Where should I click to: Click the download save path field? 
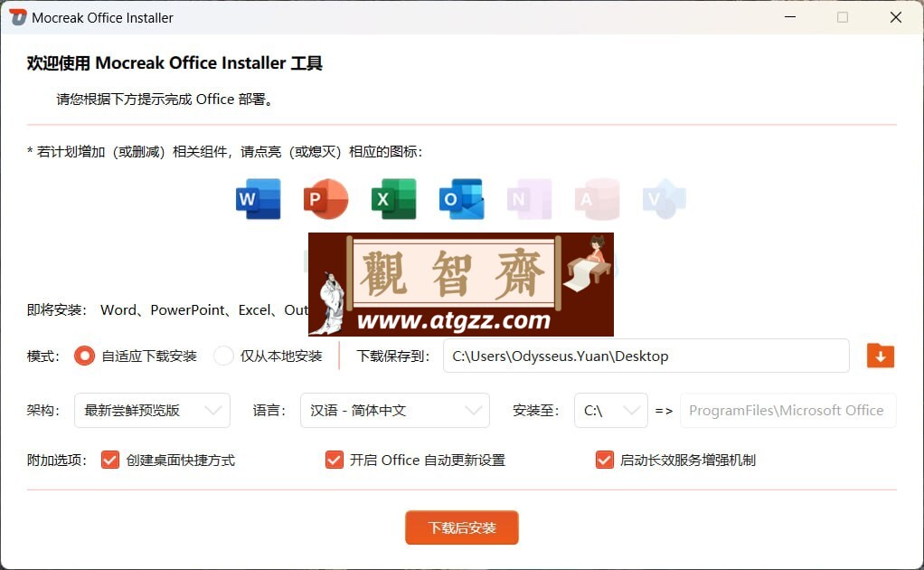(646, 356)
